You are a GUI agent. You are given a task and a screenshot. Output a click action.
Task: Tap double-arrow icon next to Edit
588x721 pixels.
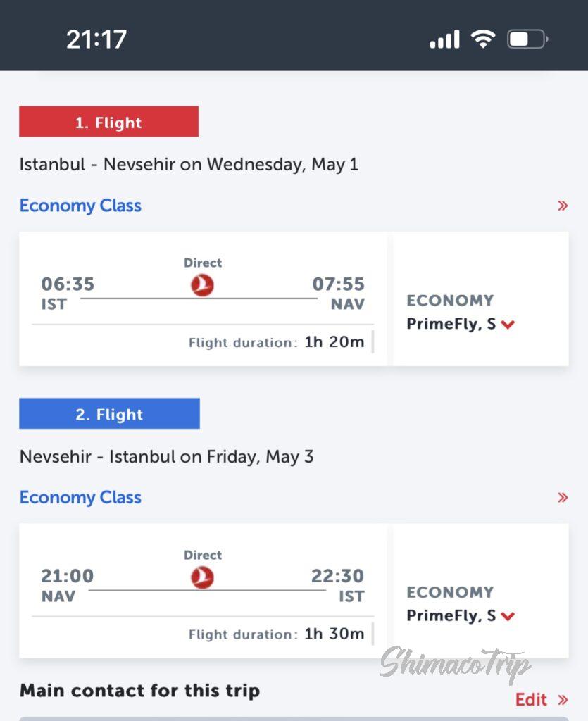(x=563, y=699)
